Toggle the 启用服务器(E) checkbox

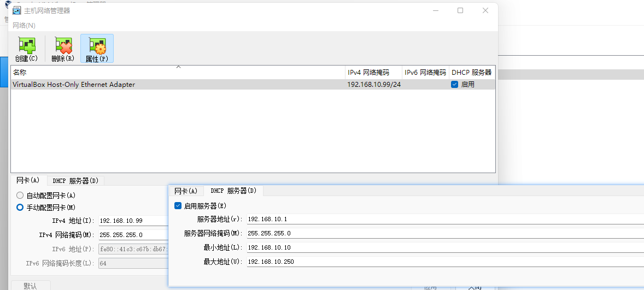tap(178, 205)
